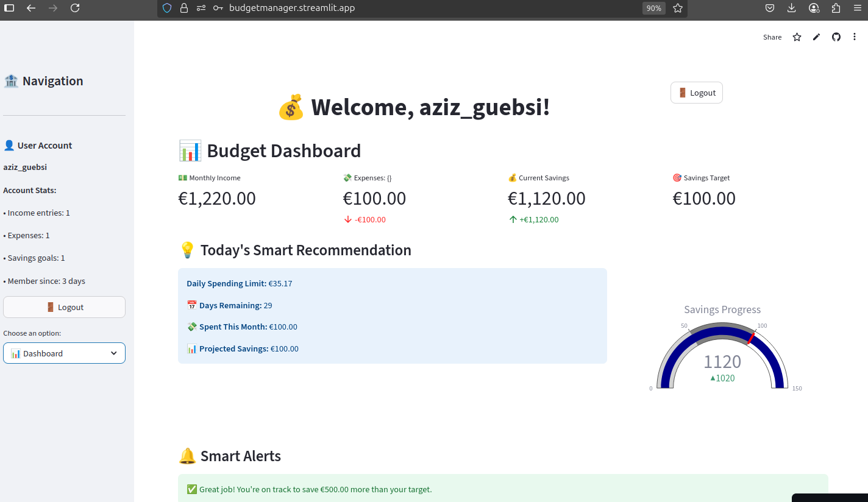Favorite the Streamlit app via star icon

pos(797,37)
